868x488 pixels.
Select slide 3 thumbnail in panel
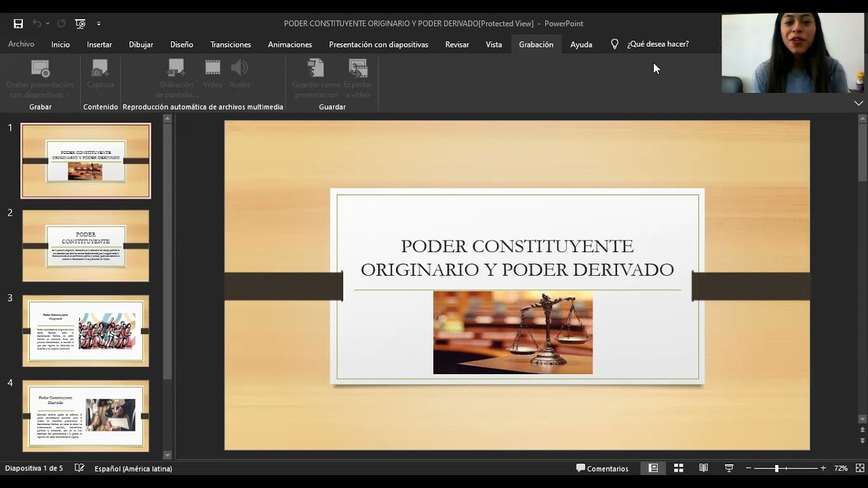pyautogui.click(x=85, y=331)
